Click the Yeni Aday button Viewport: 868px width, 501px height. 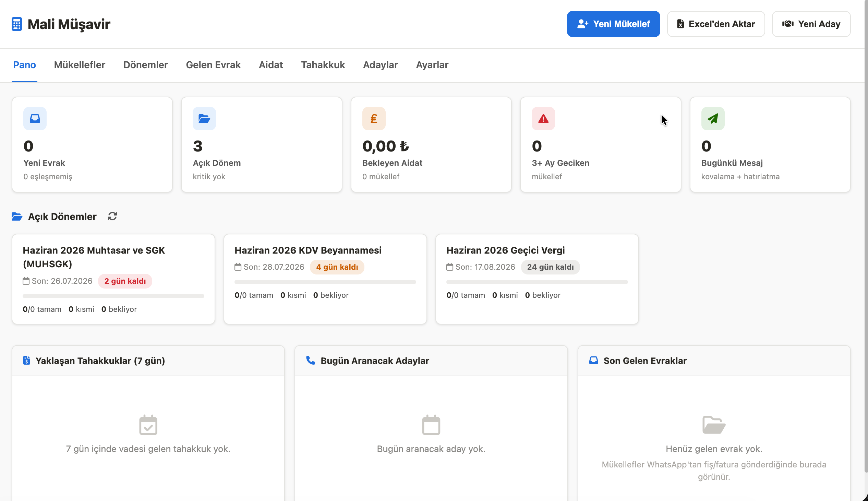(x=811, y=24)
